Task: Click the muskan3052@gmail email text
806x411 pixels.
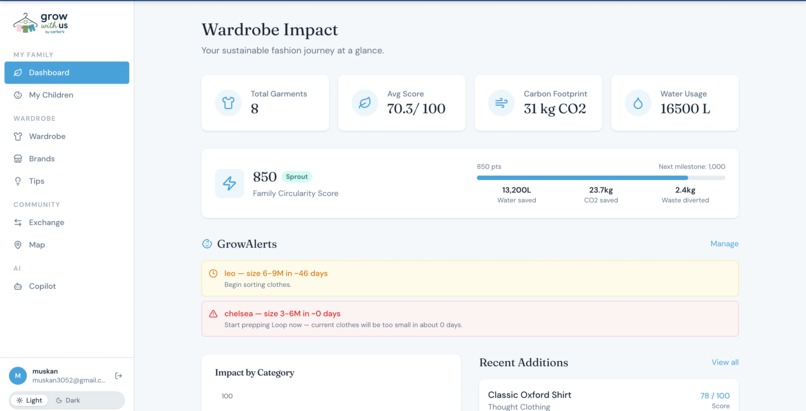Action: [x=69, y=381]
